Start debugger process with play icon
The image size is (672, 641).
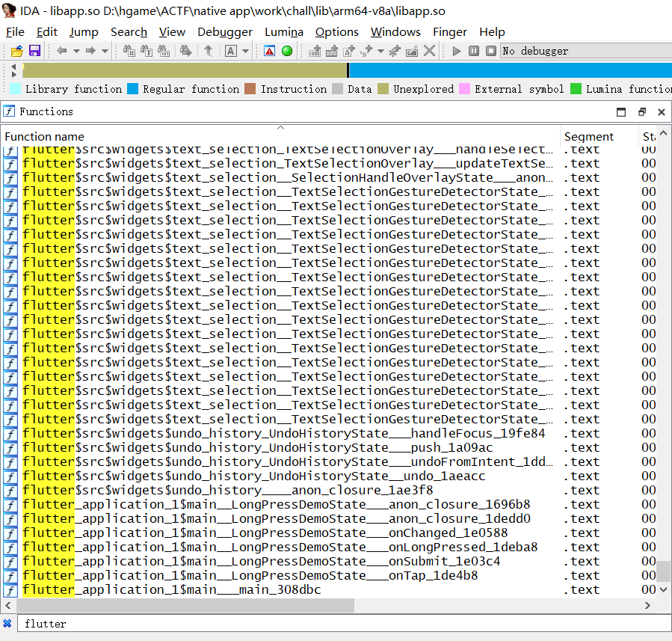point(457,51)
